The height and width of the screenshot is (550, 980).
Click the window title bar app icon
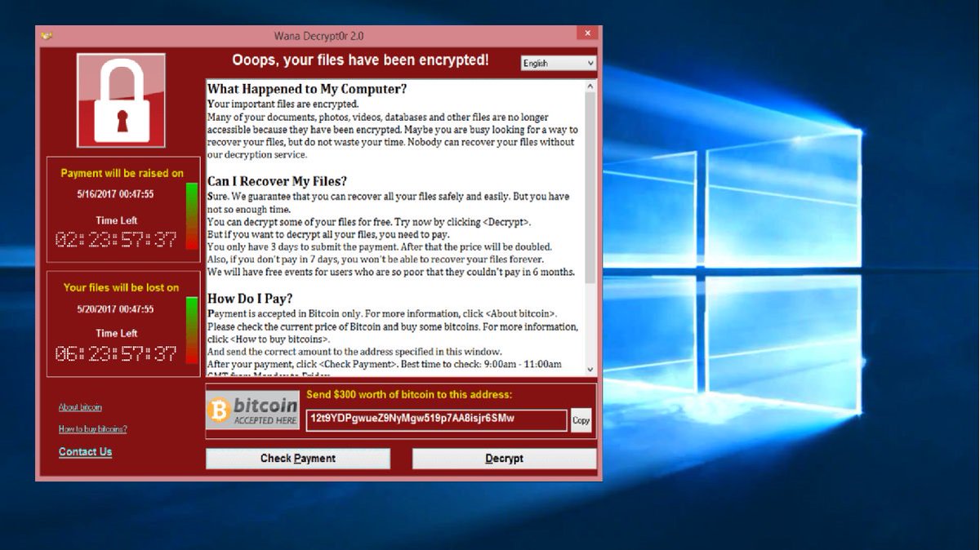(47, 36)
